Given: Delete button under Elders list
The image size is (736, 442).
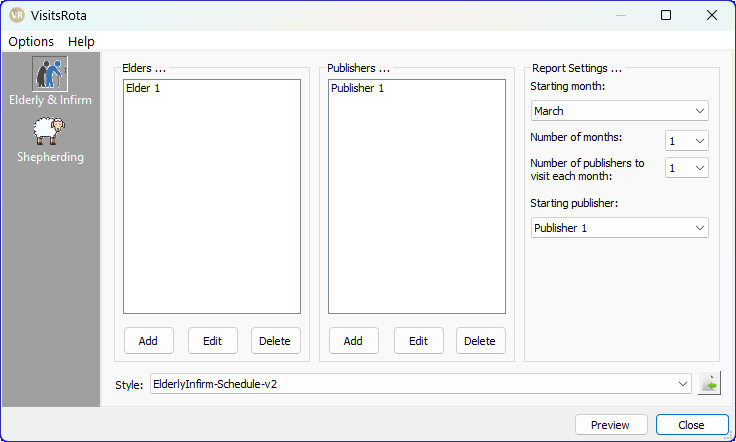Looking at the screenshot, I should (x=275, y=341).
